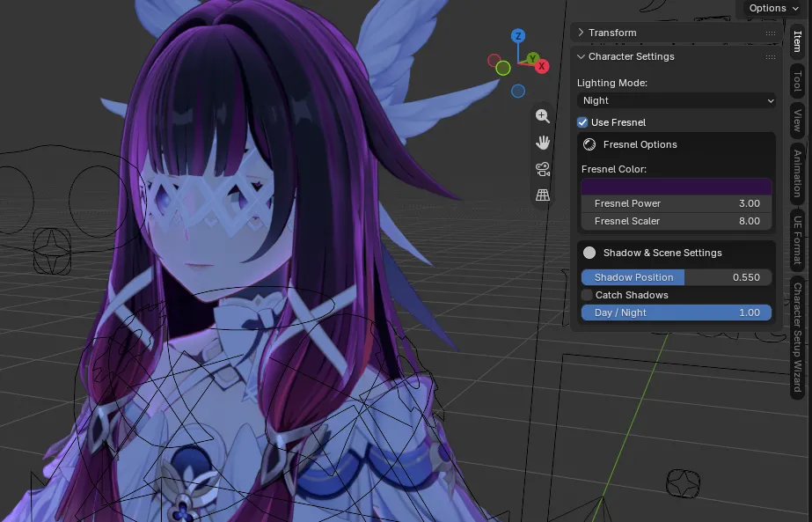Click the Shadow Position slider

[x=677, y=277]
